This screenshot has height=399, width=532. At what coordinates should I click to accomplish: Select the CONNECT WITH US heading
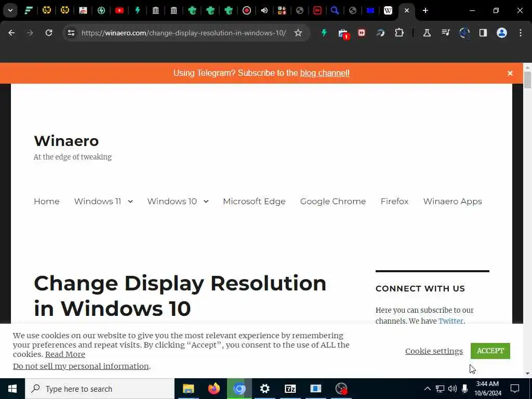(x=420, y=289)
